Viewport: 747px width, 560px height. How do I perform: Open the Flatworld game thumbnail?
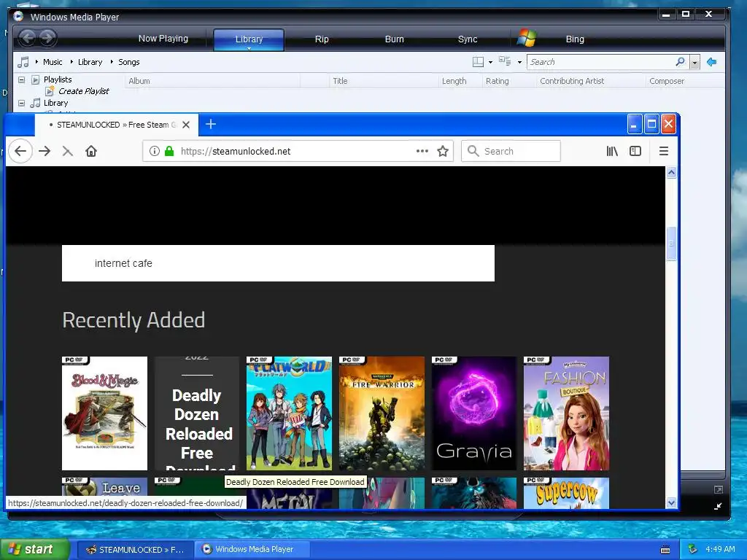pyautogui.click(x=289, y=413)
